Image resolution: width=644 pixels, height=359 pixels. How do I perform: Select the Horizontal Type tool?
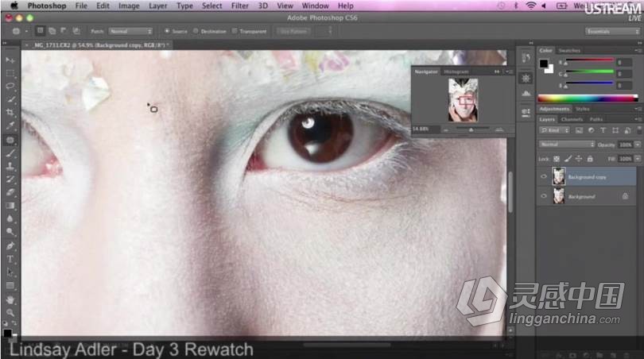click(10, 259)
